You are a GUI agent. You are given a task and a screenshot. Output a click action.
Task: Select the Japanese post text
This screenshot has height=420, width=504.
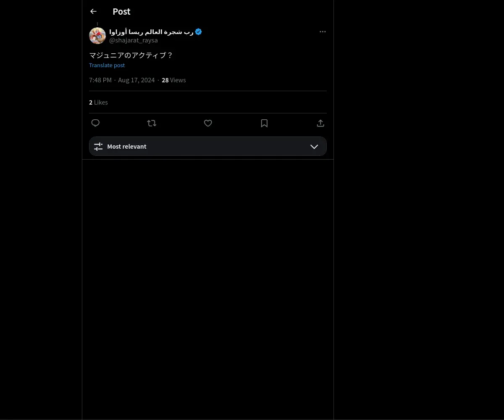(131, 55)
